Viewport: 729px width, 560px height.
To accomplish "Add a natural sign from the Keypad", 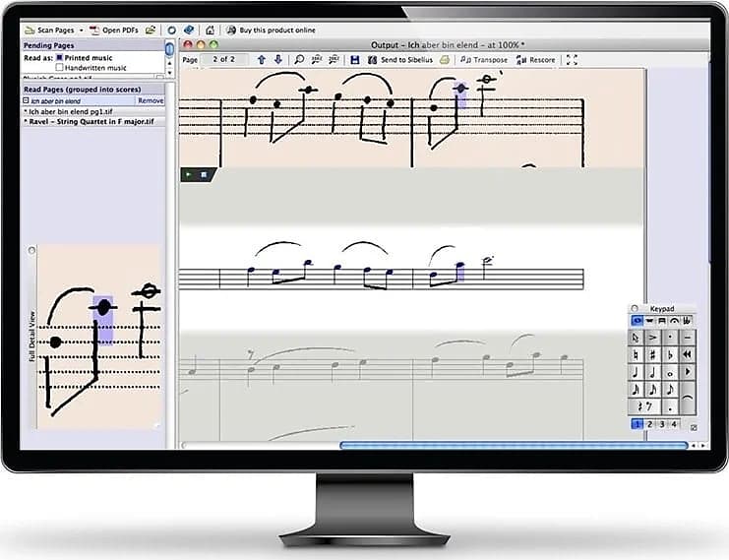I will click(636, 354).
